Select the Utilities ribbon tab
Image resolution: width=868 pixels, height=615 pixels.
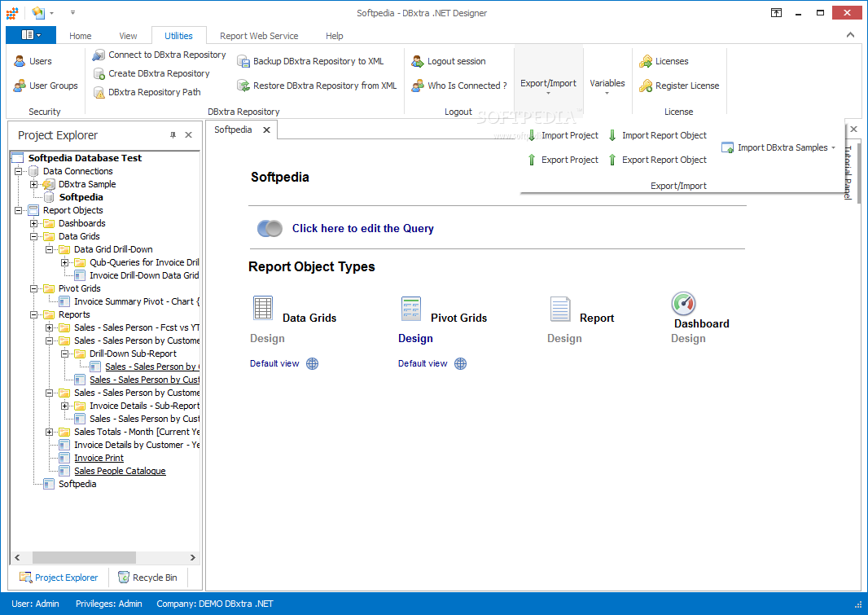point(178,35)
